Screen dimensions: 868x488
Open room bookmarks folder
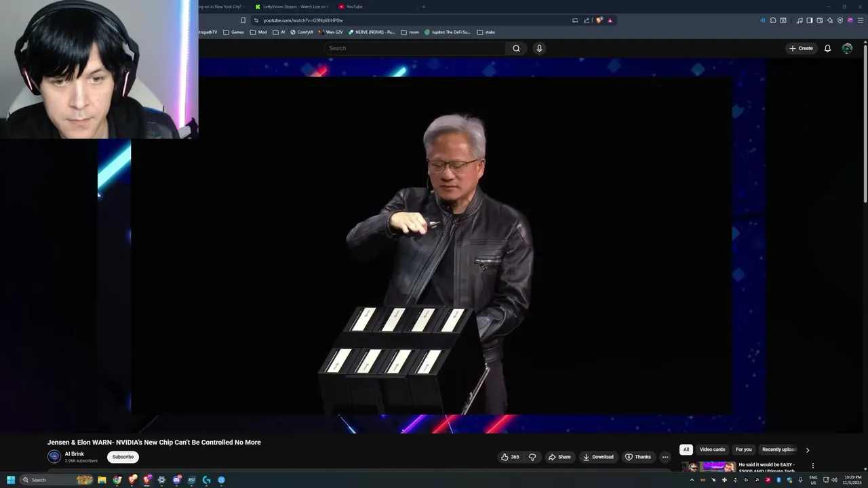(x=410, y=32)
